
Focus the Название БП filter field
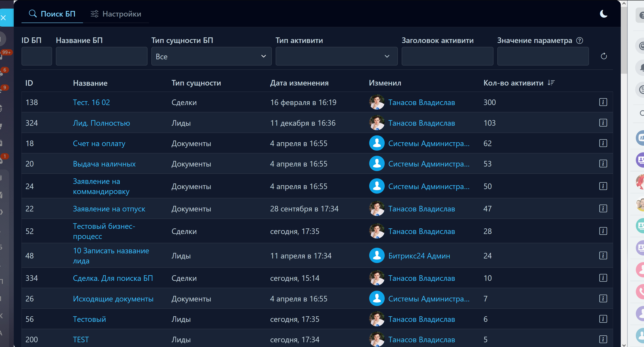[101, 57]
